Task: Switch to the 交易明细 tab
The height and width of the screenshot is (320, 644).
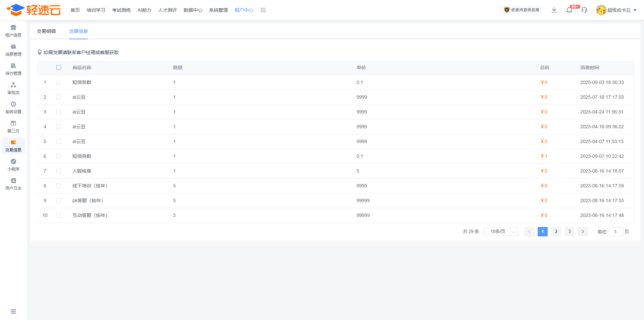Action: [46, 31]
